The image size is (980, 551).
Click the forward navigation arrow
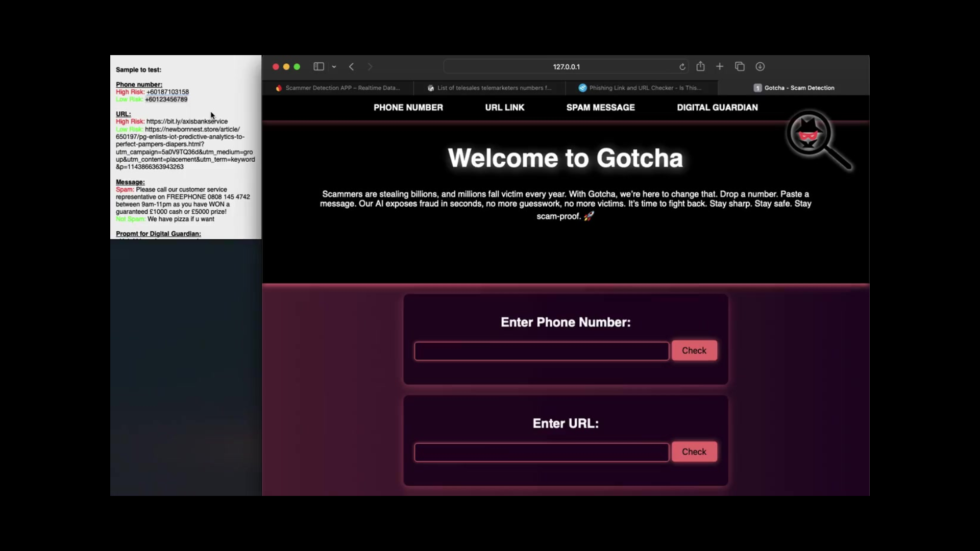coord(370,67)
